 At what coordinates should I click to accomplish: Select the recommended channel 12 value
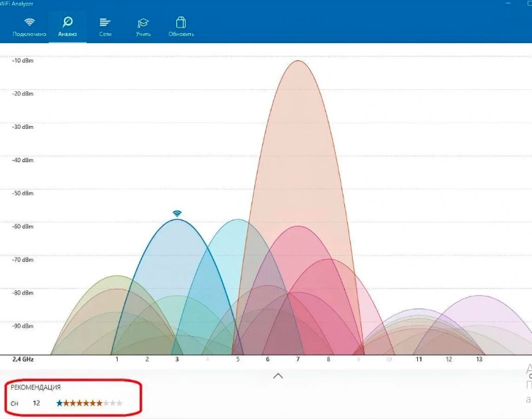coord(36,403)
